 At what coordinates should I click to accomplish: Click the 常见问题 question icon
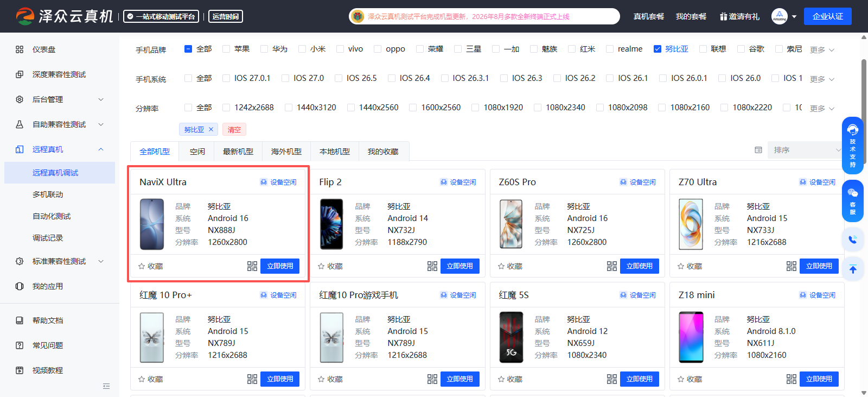pyautogui.click(x=20, y=345)
